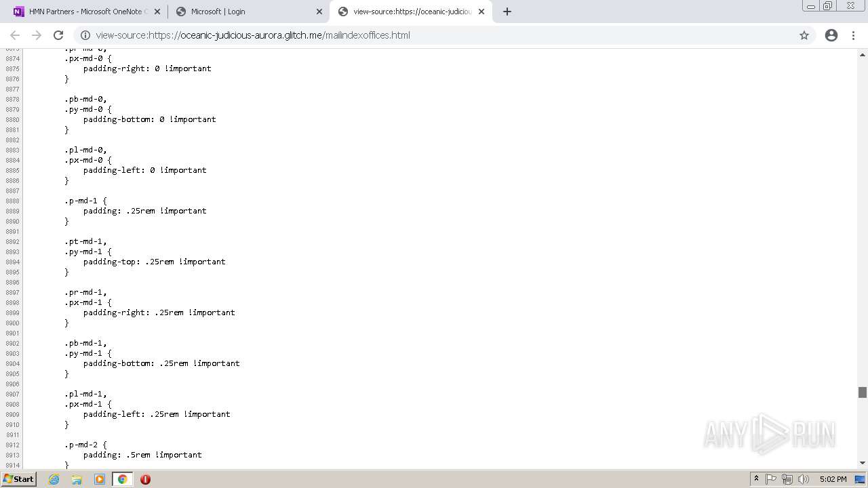Bookmark this page with the star
The image size is (868, 488).
click(x=804, y=35)
